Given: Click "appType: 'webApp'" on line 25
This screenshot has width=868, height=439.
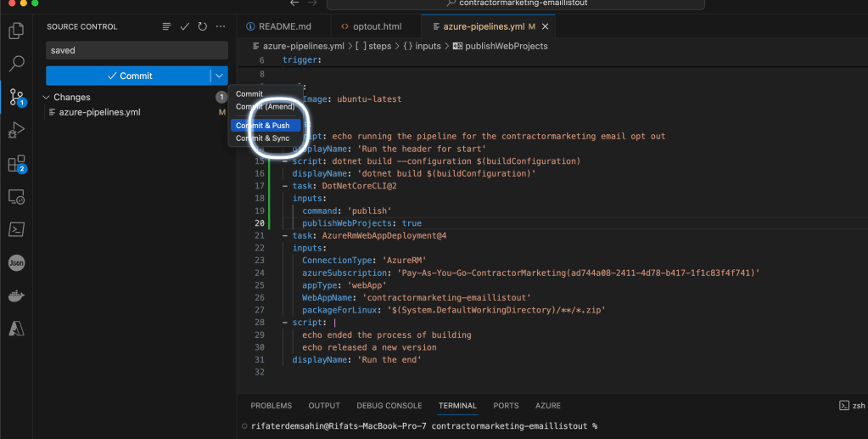Looking at the screenshot, I should [x=344, y=285].
